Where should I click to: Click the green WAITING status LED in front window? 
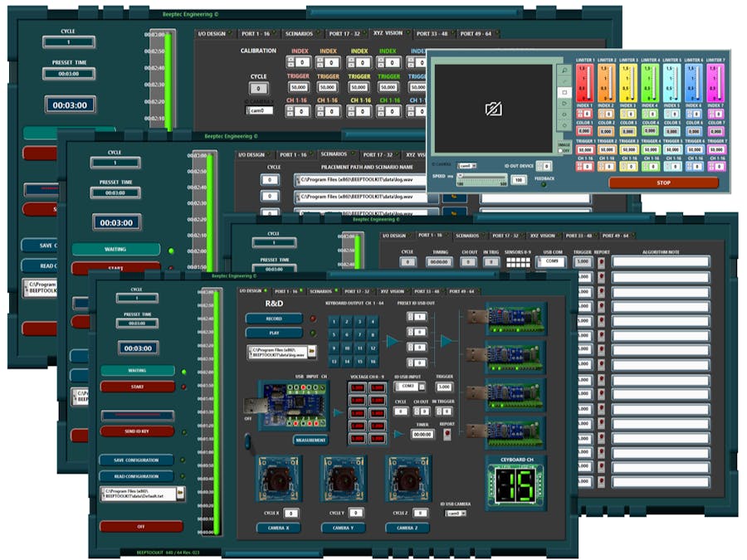click(184, 372)
